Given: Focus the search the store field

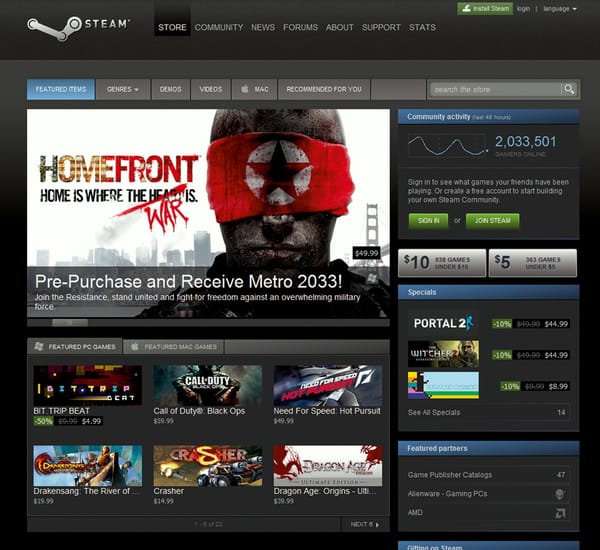Looking at the screenshot, I should pos(496,90).
